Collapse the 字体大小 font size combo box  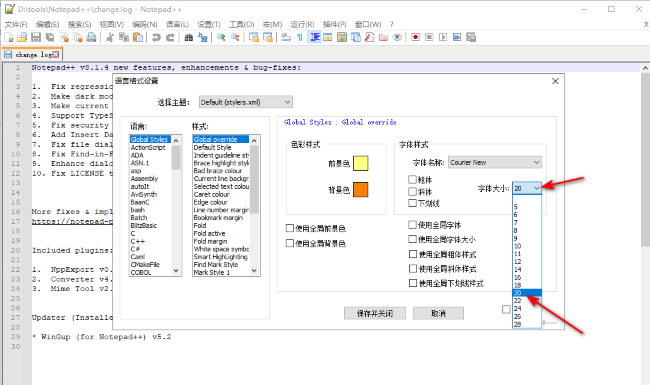click(527, 188)
